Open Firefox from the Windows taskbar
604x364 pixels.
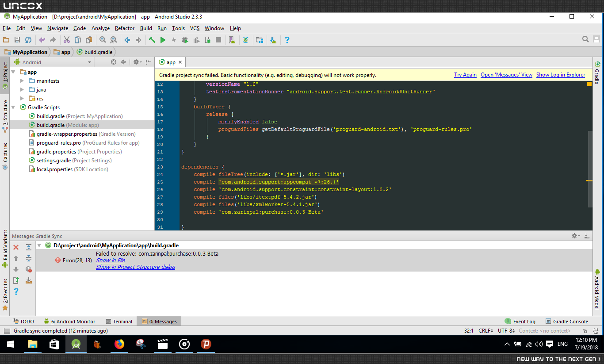(x=119, y=344)
